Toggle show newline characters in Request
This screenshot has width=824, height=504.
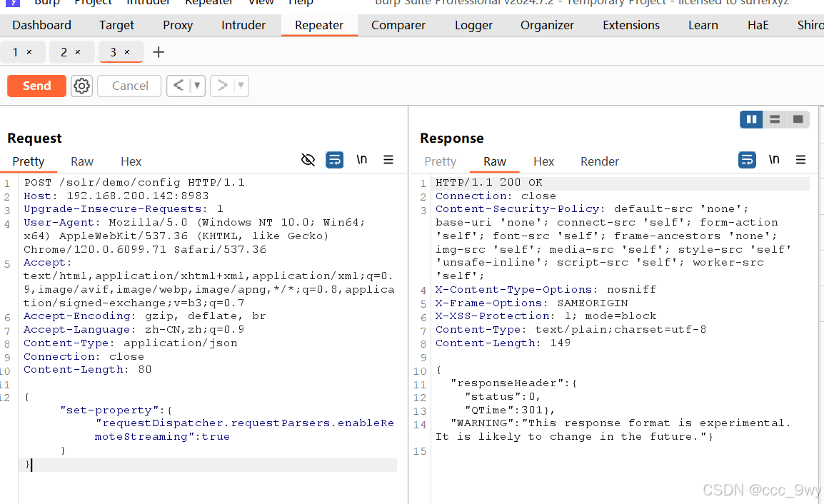pyautogui.click(x=361, y=159)
